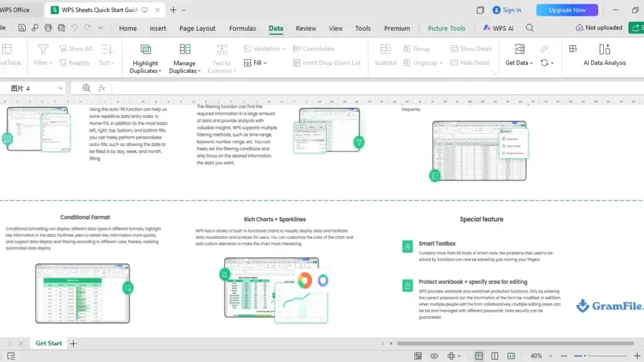Click the Save icon in the quick access toolbar
Viewport: 644px width, 362px height.
pos(22,28)
